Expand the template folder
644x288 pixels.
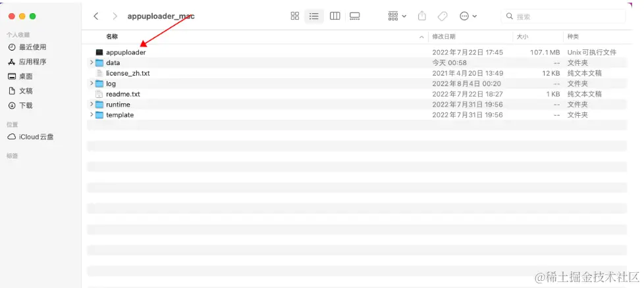click(x=92, y=115)
